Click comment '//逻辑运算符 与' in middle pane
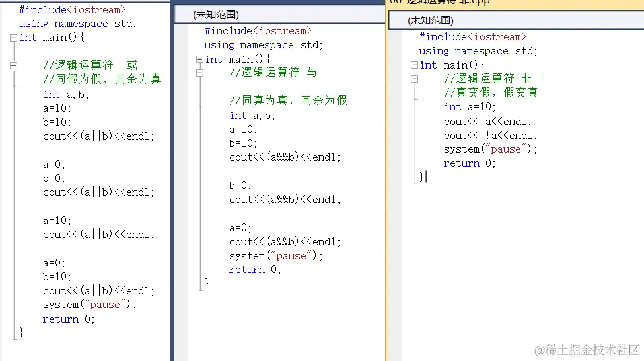Screen dimensions: 644x361 click(273, 72)
